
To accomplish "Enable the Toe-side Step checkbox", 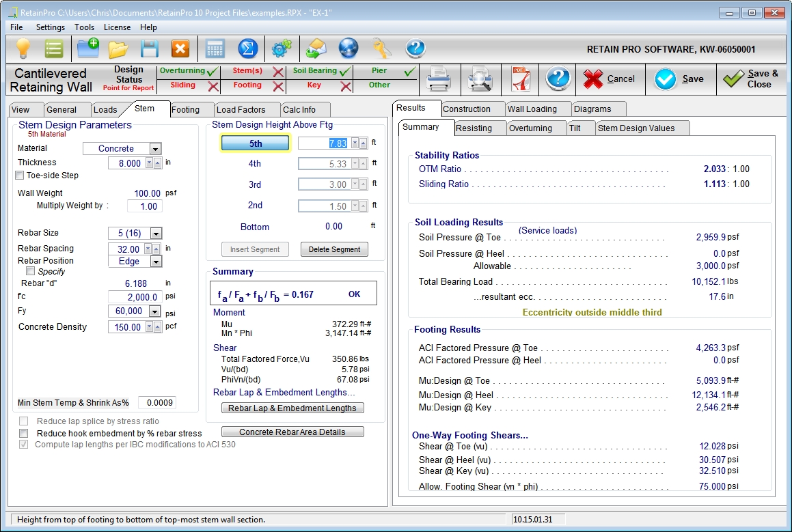I will coord(20,176).
